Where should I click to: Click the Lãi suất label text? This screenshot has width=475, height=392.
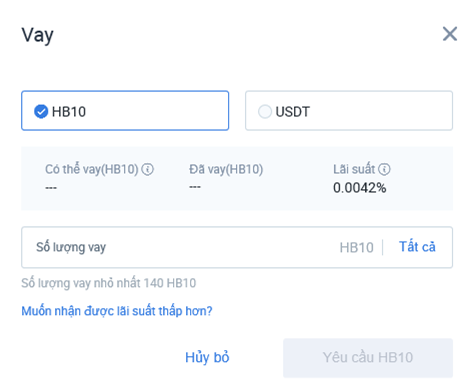click(354, 169)
